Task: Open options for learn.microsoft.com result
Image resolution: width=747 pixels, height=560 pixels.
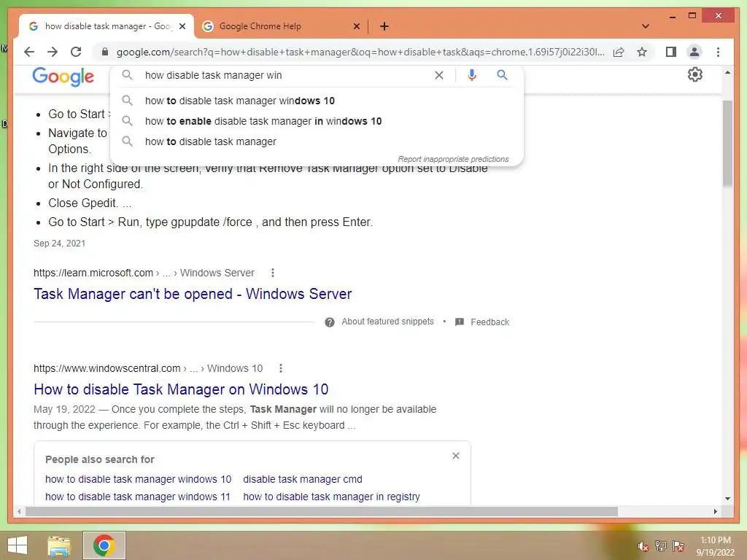Action: coord(273,273)
